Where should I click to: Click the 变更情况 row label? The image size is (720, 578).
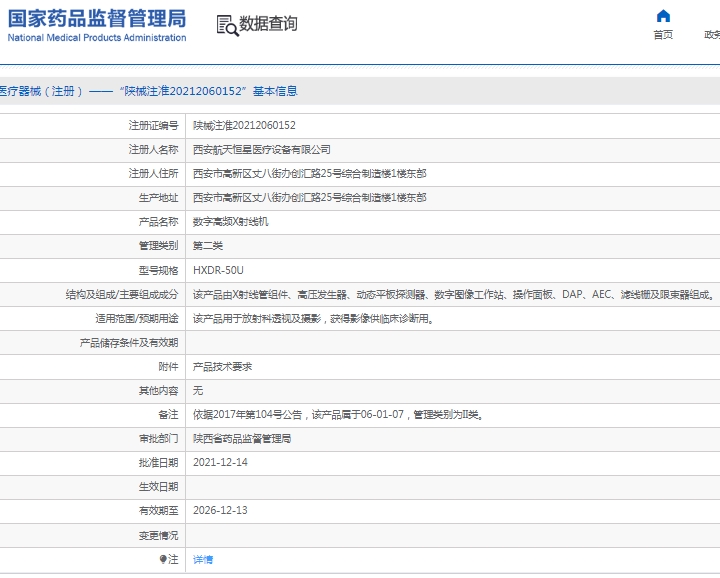(158, 535)
